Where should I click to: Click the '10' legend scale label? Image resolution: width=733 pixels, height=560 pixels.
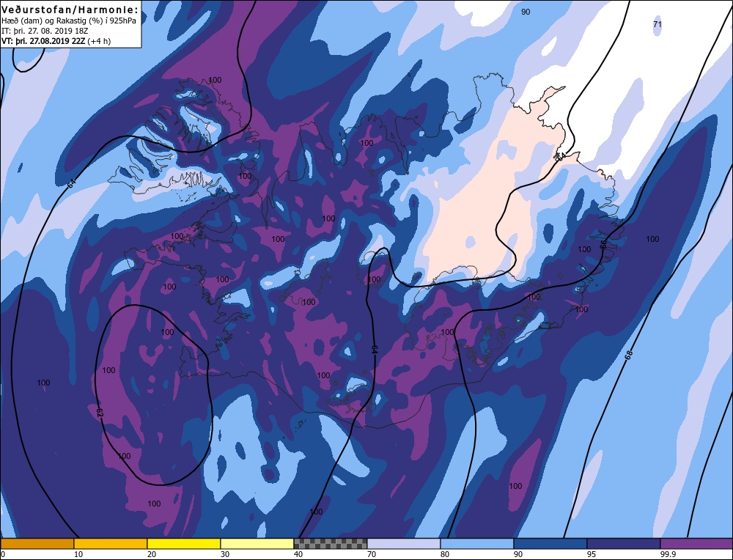click(x=78, y=554)
